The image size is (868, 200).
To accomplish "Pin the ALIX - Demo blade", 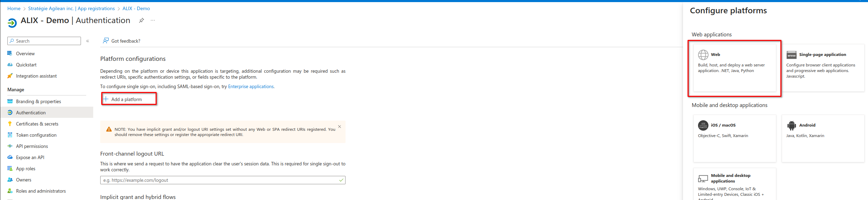I will [x=141, y=20].
